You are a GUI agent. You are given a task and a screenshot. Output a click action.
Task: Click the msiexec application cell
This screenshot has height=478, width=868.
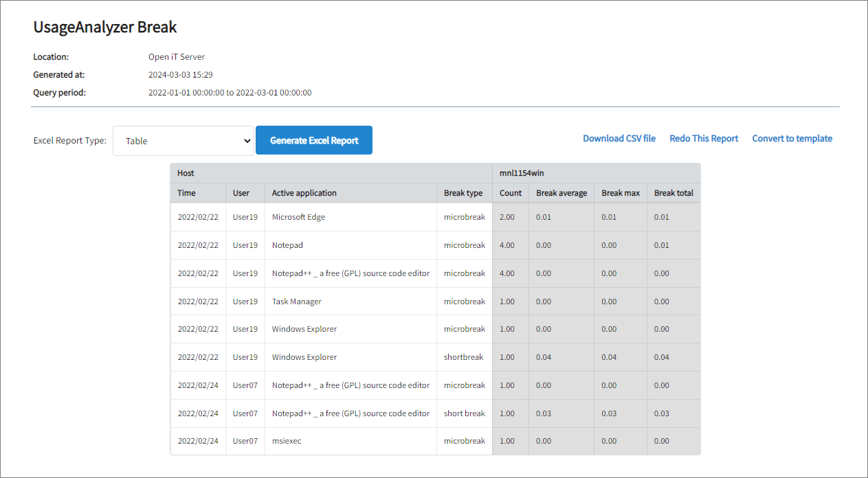(287, 441)
